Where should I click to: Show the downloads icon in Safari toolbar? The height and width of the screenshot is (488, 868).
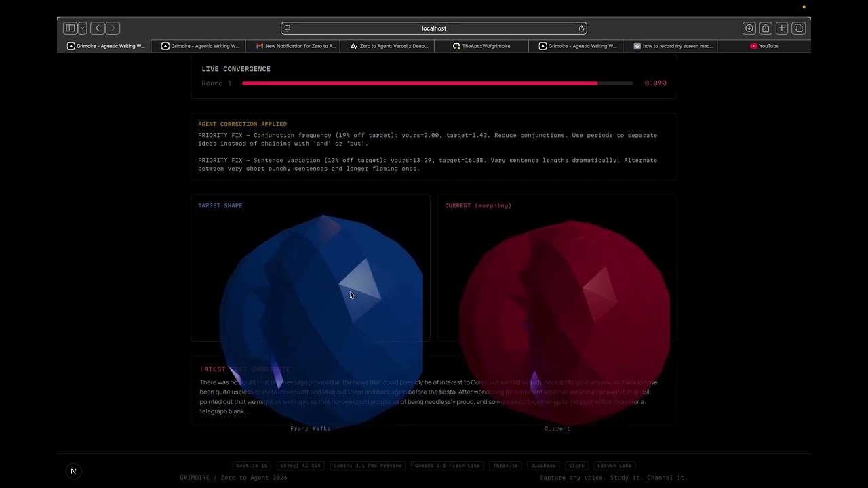pos(749,28)
